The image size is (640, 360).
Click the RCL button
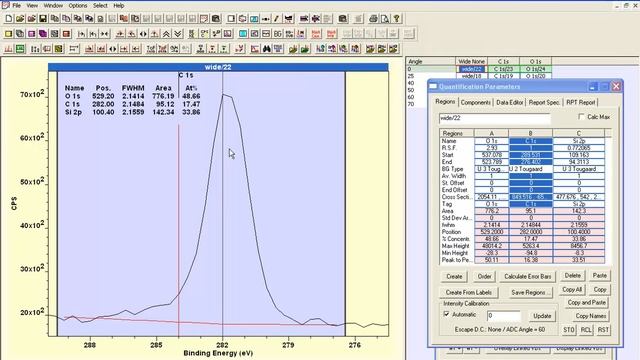(586, 329)
